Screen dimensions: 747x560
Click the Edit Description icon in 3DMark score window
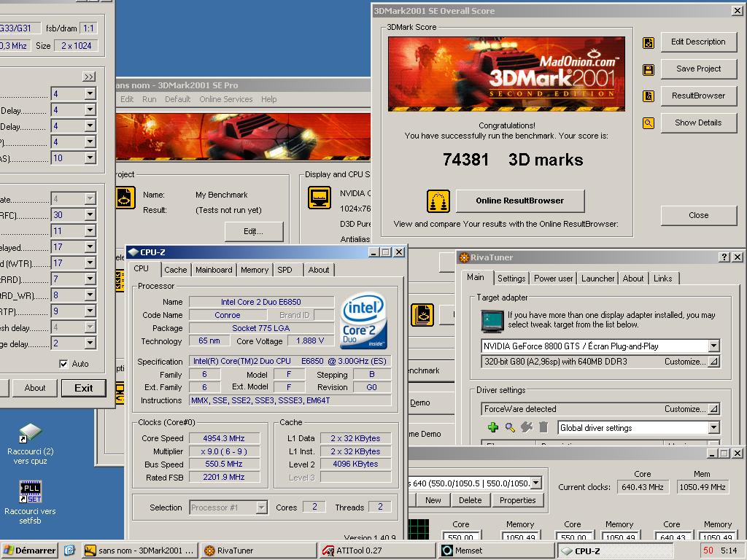(649, 43)
